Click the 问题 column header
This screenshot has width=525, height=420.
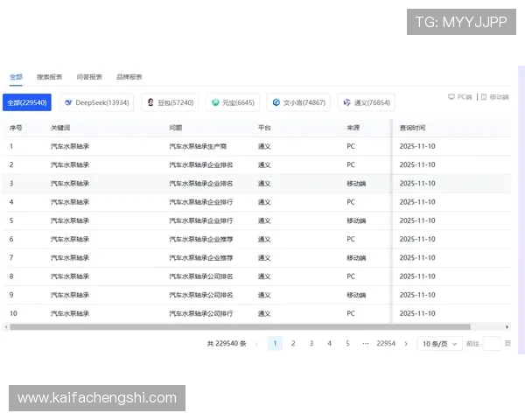click(x=176, y=128)
